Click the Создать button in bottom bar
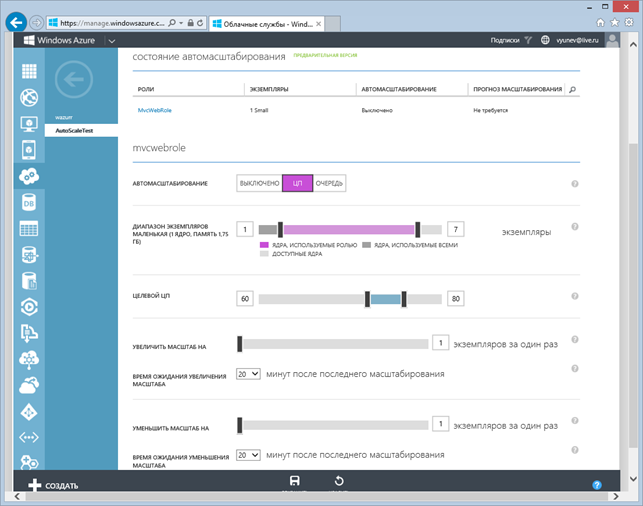643x506 pixels. (53, 485)
